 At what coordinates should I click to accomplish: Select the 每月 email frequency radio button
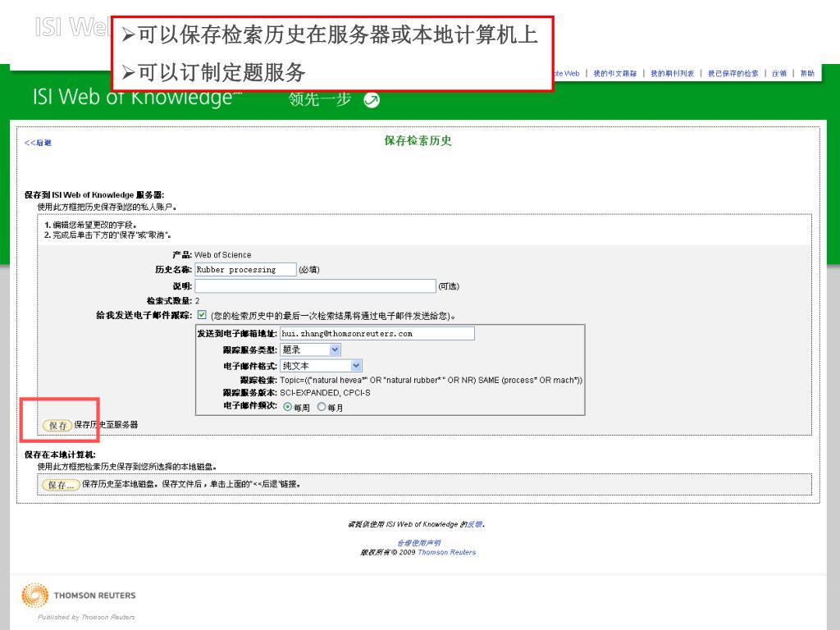click(322, 407)
